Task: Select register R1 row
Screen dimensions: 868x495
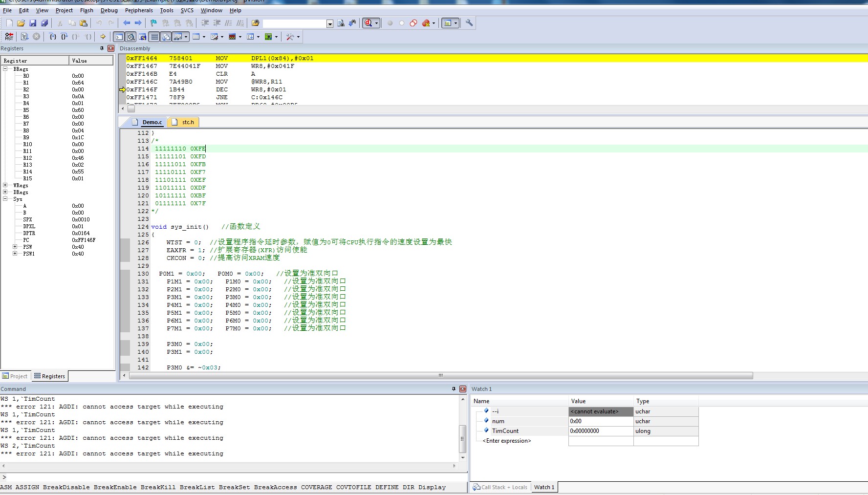Action: pyautogui.click(x=57, y=83)
